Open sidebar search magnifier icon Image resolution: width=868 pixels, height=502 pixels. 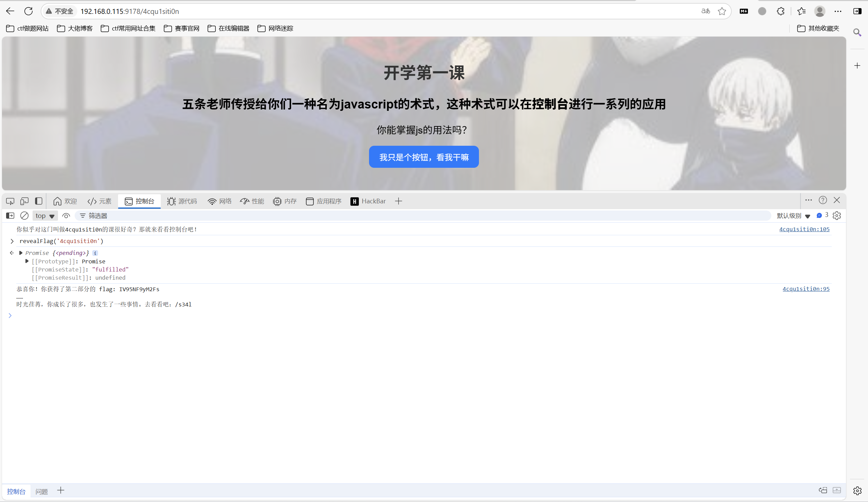coord(857,32)
